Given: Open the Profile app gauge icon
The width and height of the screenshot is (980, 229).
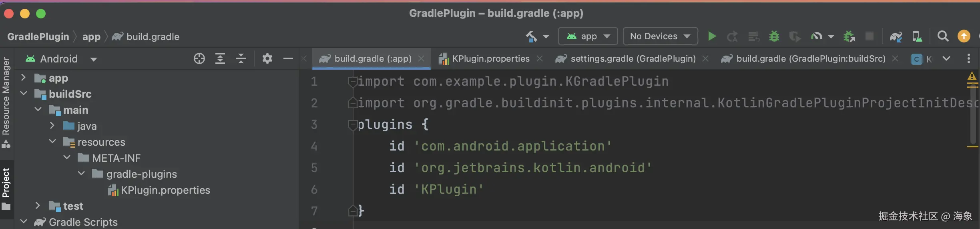Looking at the screenshot, I should click(x=816, y=36).
